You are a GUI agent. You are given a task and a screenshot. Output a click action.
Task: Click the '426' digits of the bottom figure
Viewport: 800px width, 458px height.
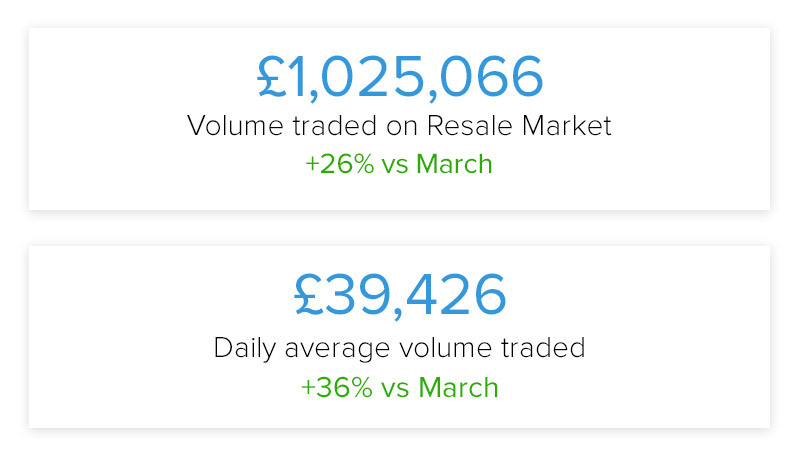[x=456, y=294]
